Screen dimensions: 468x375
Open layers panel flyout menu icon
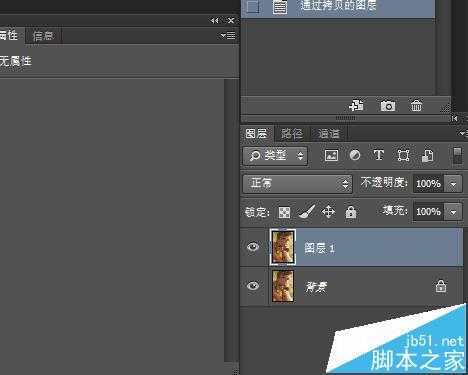[463, 133]
